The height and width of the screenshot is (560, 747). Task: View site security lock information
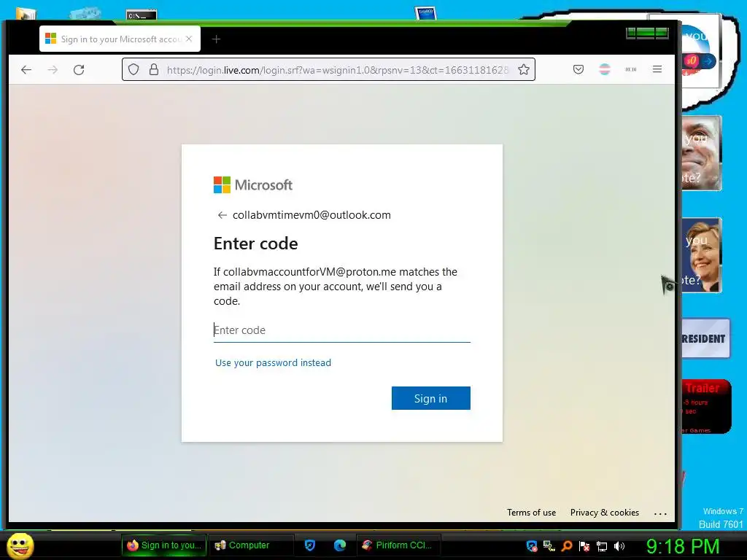154,69
